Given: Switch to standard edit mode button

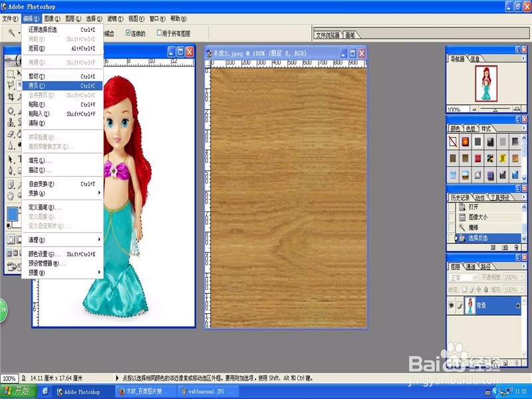Looking at the screenshot, I should 11,240.
